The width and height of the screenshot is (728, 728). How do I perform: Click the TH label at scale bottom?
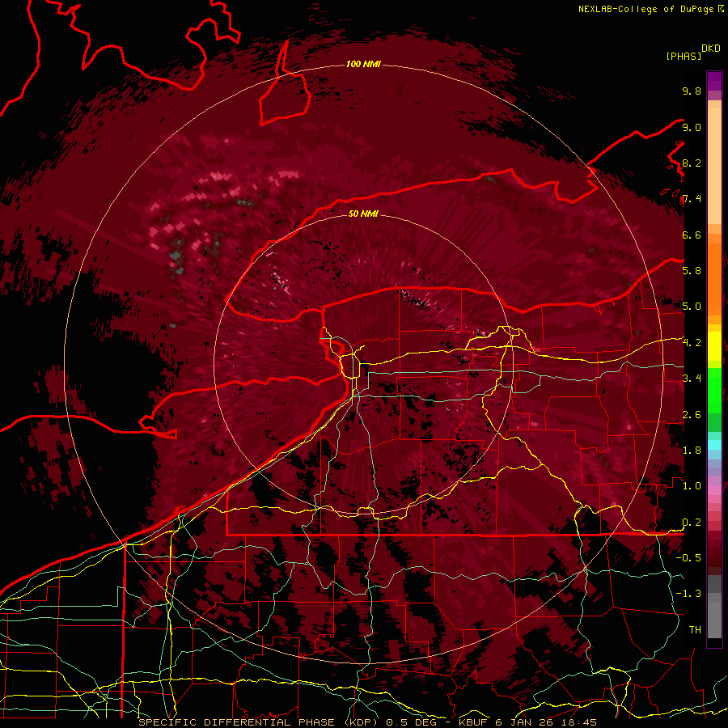pyautogui.click(x=695, y=630)
